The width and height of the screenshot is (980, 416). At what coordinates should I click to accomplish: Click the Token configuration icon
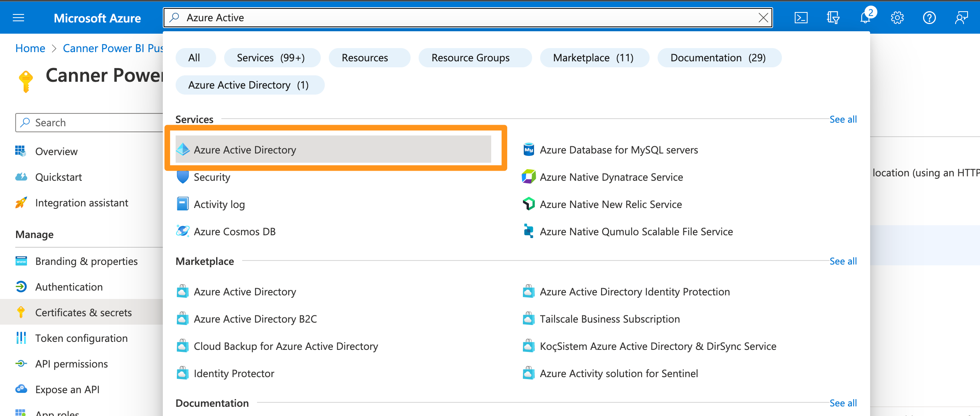(21, 338)
